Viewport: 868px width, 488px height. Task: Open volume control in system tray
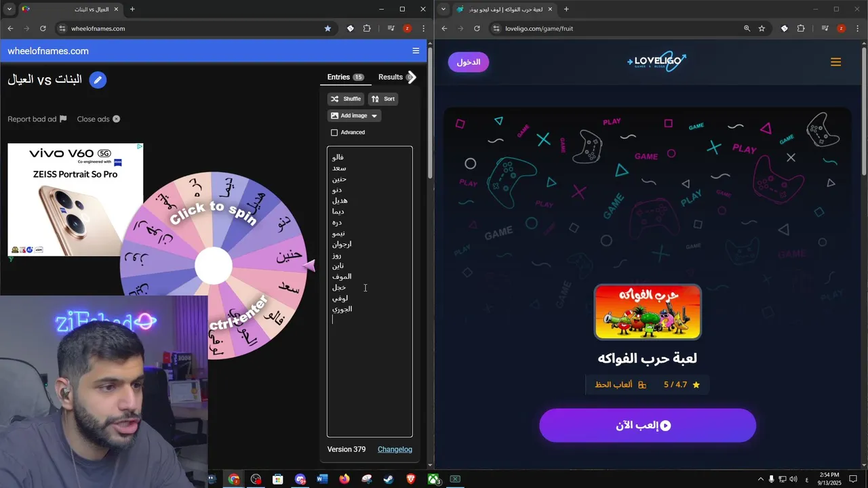point(793,479)
